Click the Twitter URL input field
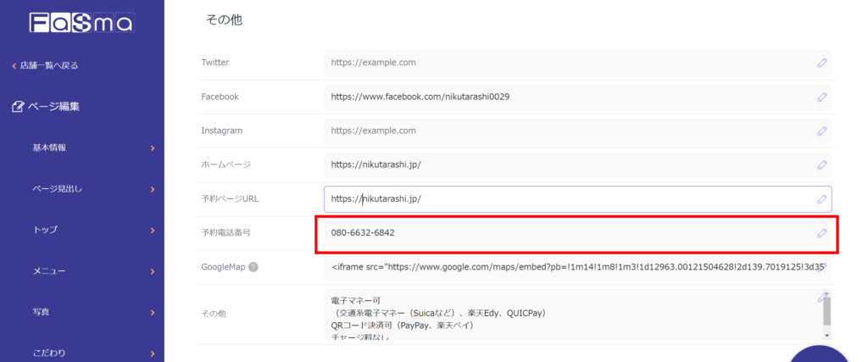This screenshot has height=362, width=868. click(x=568, y=63)
